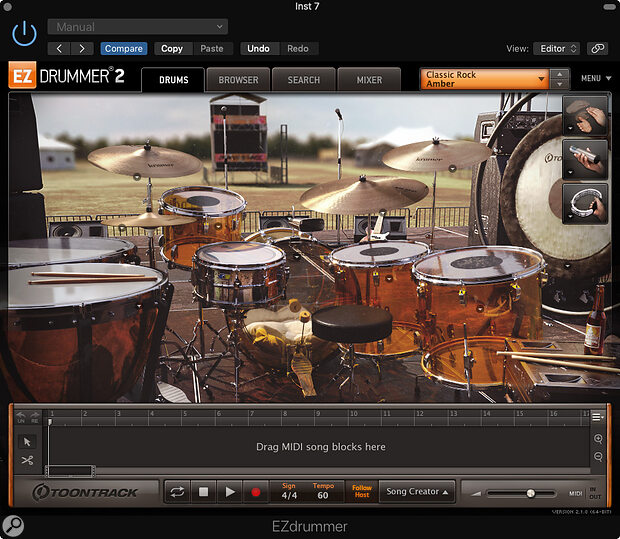Toggle the plug-in power button
Image resolution: width=620 pixels, height=539 pixels.
tap(24, 34)
